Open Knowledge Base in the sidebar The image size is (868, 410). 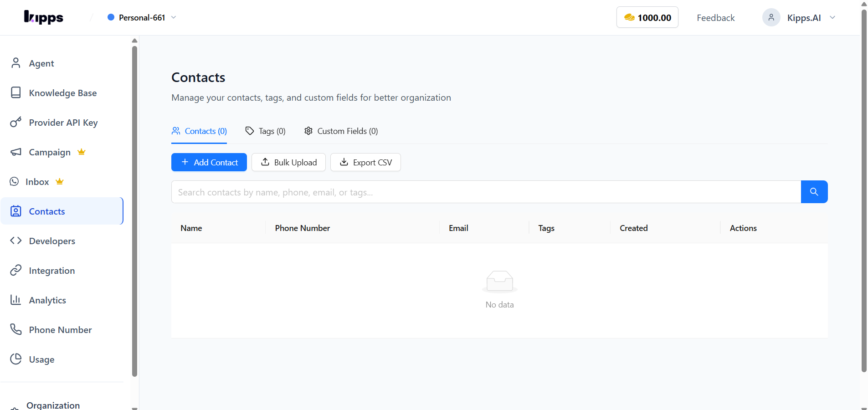(x=62, y=92)
